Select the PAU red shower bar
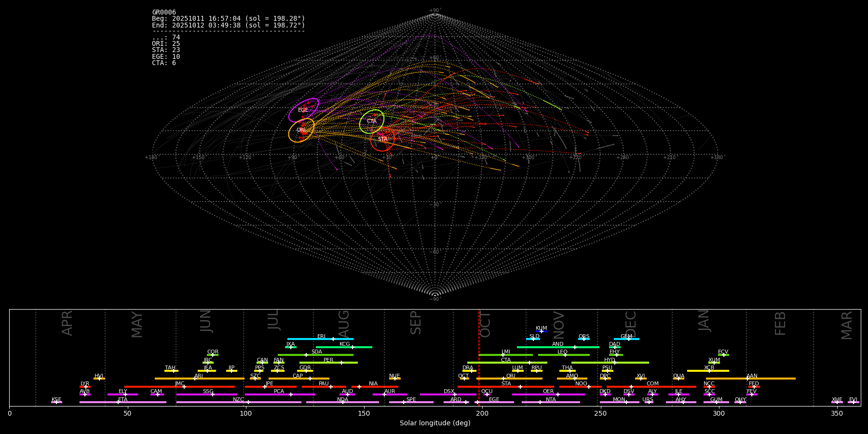The width and height of the screenshot is (868, 434). (324, 387)
